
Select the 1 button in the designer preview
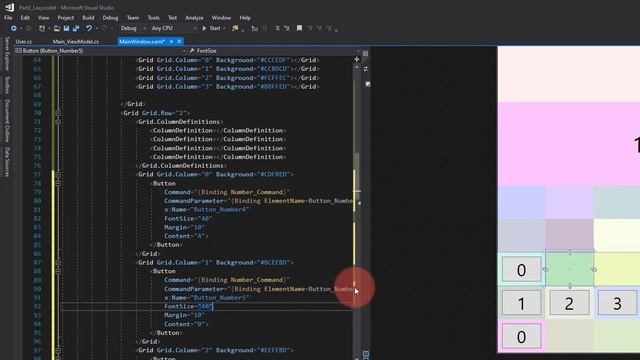(x=521, y=303)
